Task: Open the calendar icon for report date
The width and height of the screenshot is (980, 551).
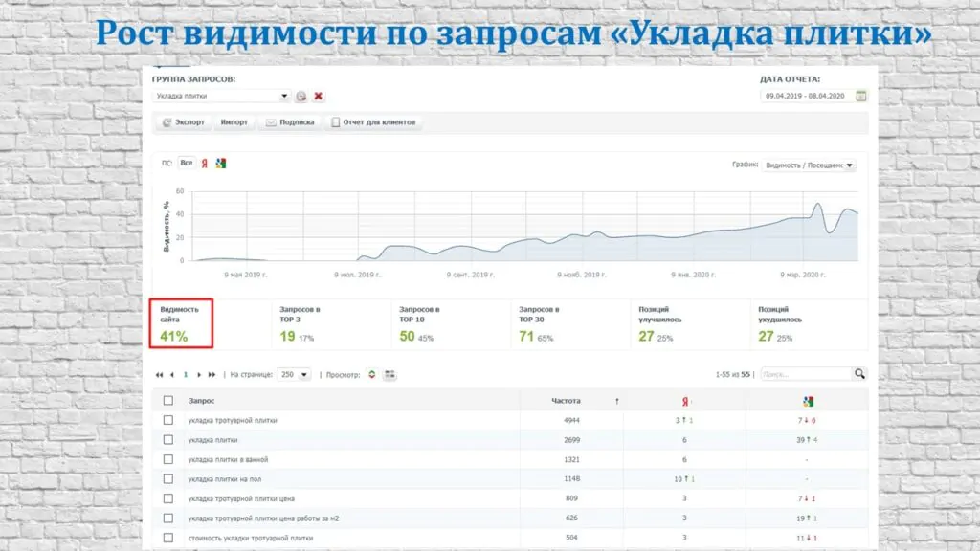Action: 860,97
